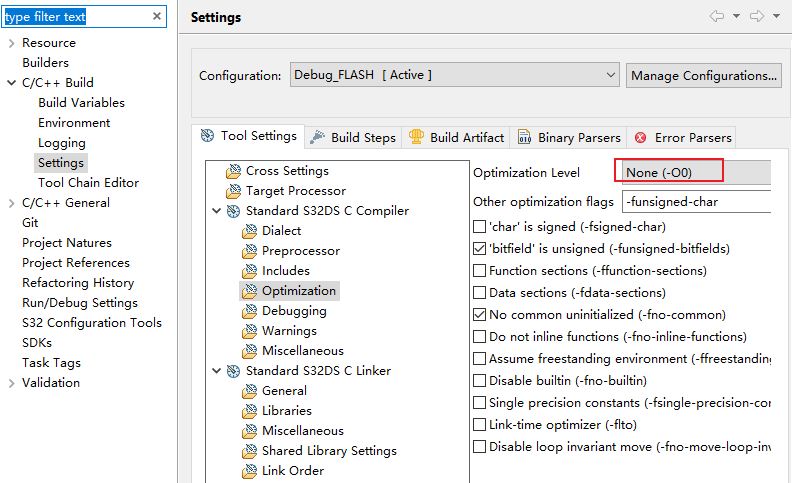The width and height of the screenshot is (792, 483).
Task: Select the Task Tags entry
Action: pyautogui.click(x=51, y=363)
